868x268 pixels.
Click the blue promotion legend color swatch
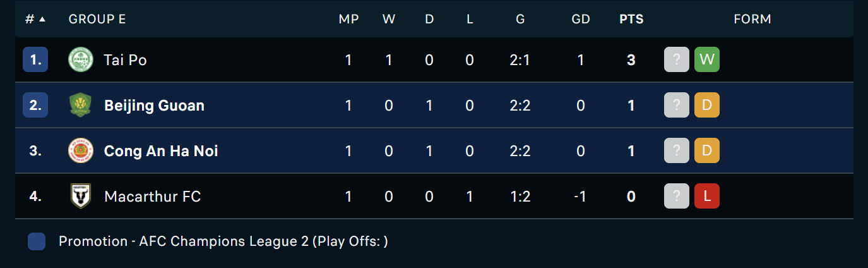tap(37, 241)
